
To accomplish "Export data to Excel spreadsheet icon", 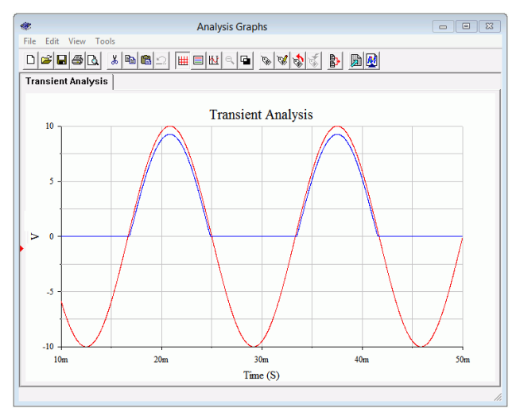I will (x=356, y=60).
